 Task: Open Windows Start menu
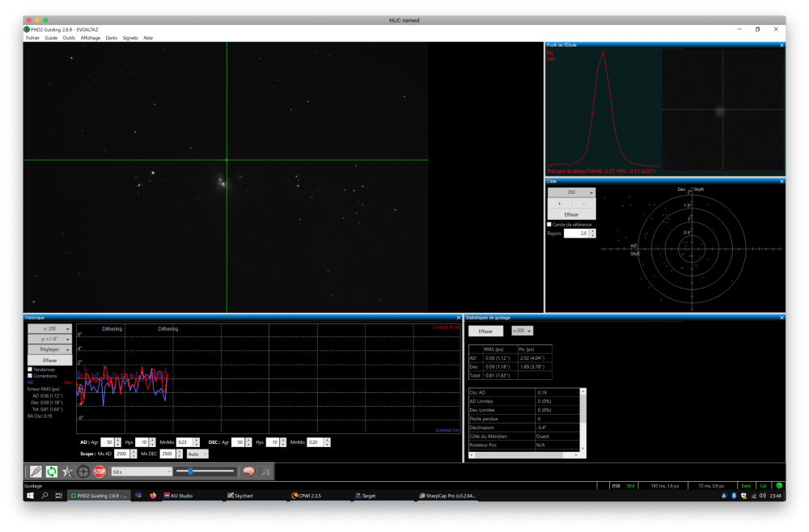click(x=31, y=496)
